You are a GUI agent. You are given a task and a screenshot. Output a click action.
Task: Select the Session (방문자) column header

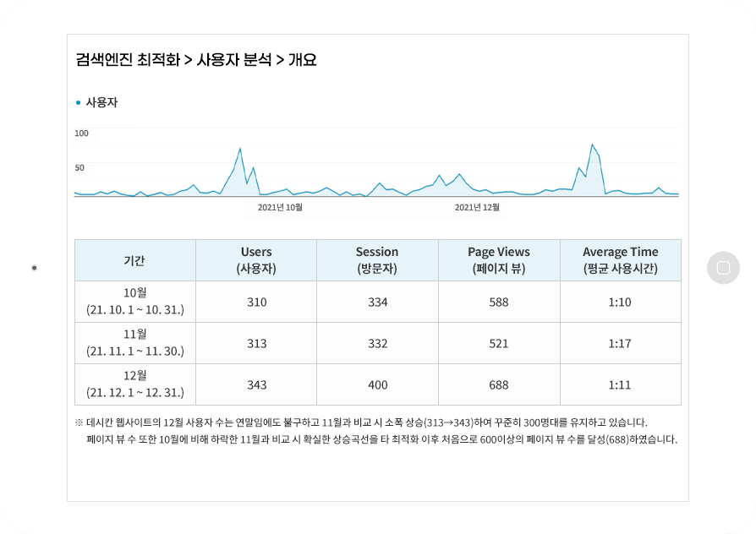377,260
